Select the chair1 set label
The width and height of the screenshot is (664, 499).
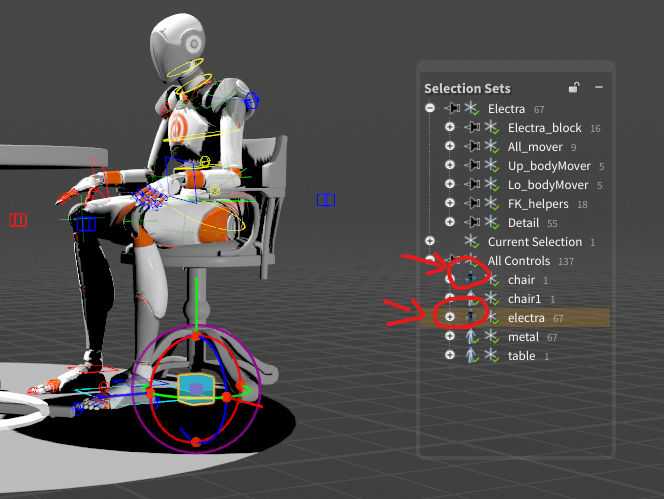pos(524,299)
